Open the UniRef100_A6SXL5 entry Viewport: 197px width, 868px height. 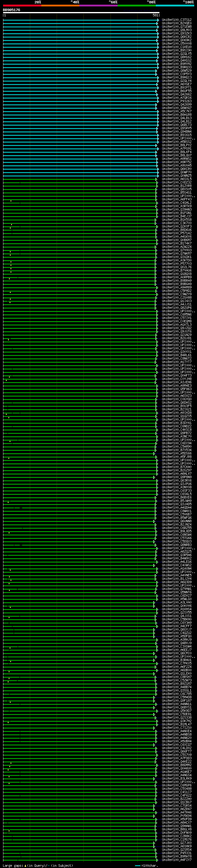click(x=177, y=179)
